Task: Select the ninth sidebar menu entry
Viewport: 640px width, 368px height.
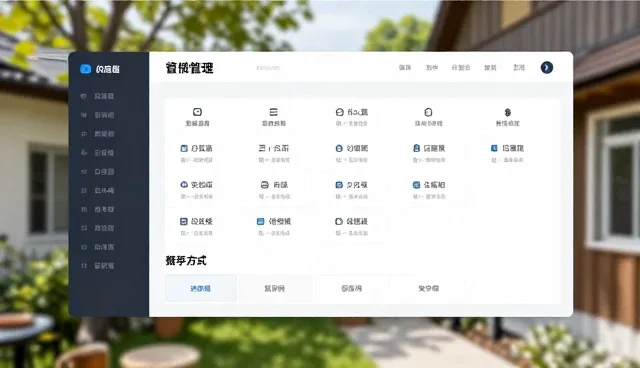Action: (x=98, y=247)
